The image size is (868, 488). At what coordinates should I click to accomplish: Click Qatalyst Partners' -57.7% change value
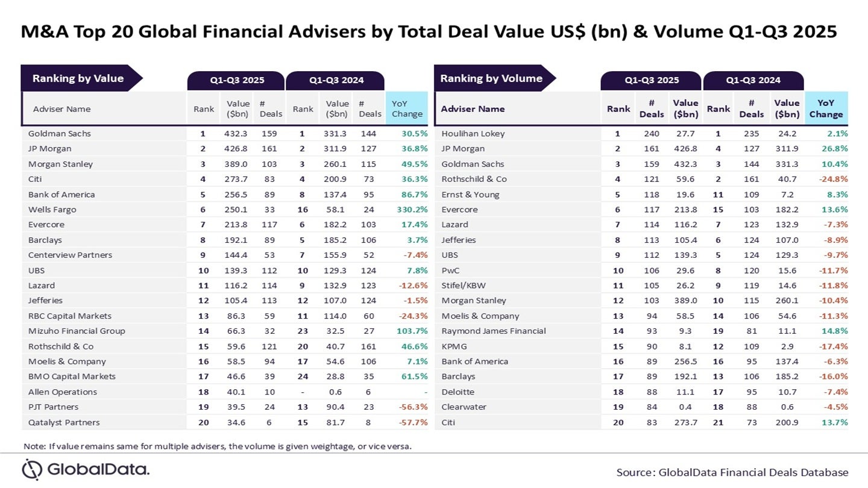click(x=410, y=422)
